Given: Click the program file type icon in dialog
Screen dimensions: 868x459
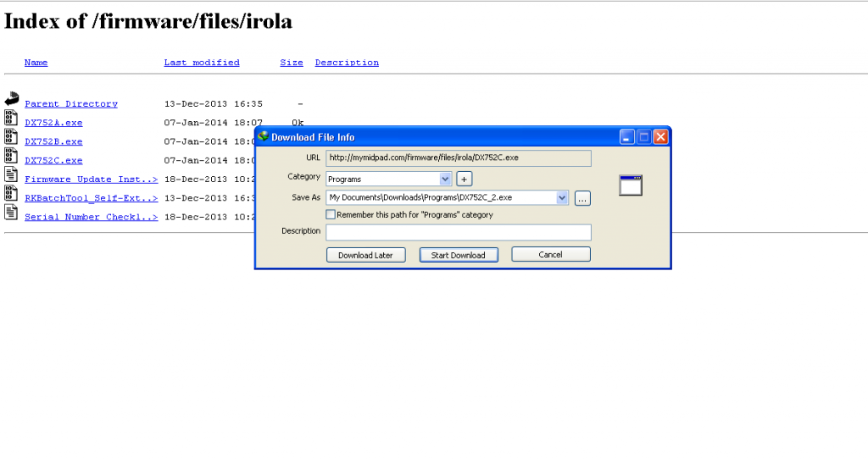Looking at the screenshot, I should (x=631, y=185).
